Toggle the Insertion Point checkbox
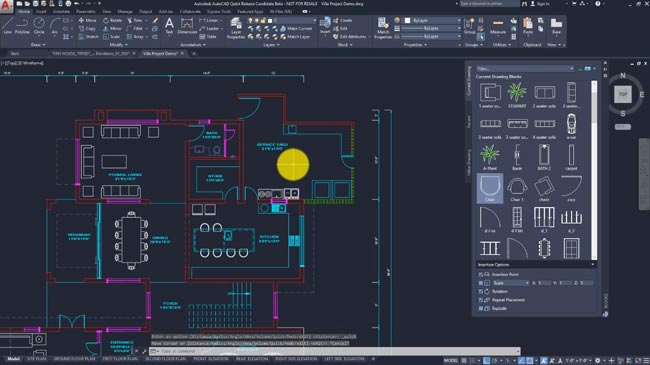 pos(480,275)
